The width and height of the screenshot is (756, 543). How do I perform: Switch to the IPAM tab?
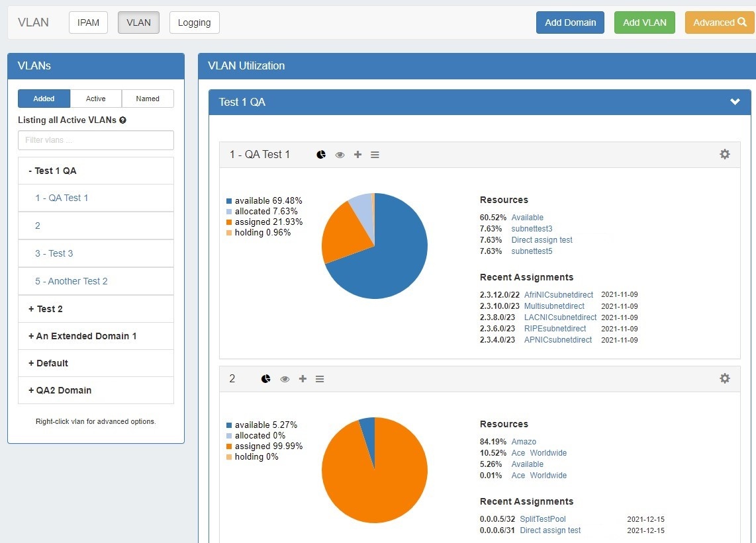[88, 22]
